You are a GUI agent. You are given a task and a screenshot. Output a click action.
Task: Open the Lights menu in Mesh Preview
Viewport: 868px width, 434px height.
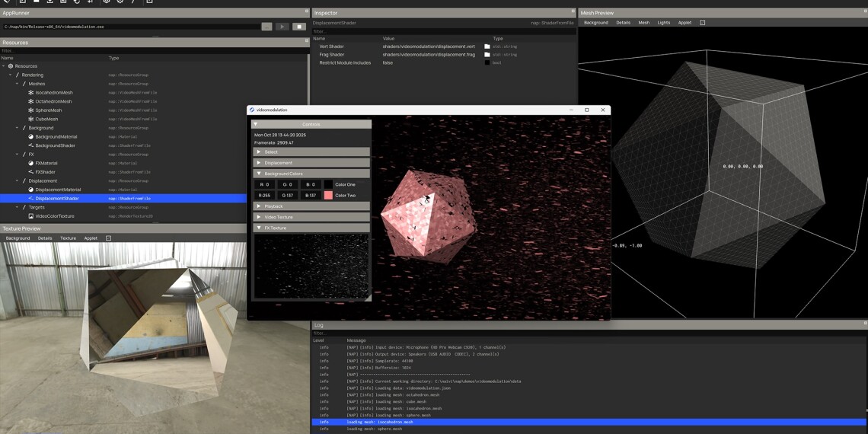coord(664,23)
